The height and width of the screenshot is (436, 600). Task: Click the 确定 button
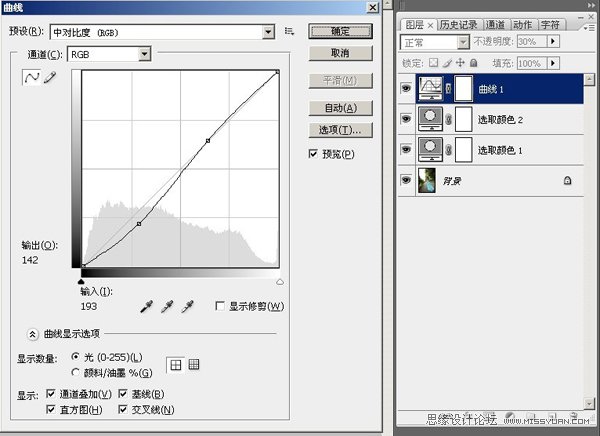340,31
